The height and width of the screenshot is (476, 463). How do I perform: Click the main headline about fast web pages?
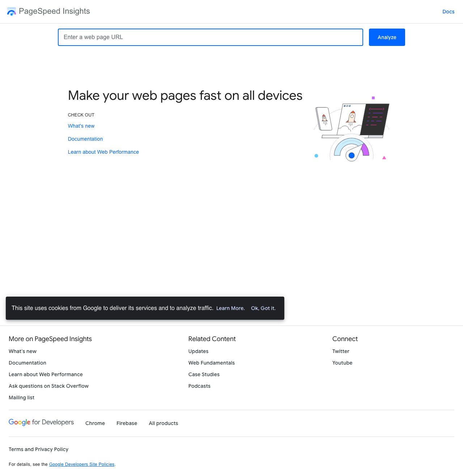point(185,95)
